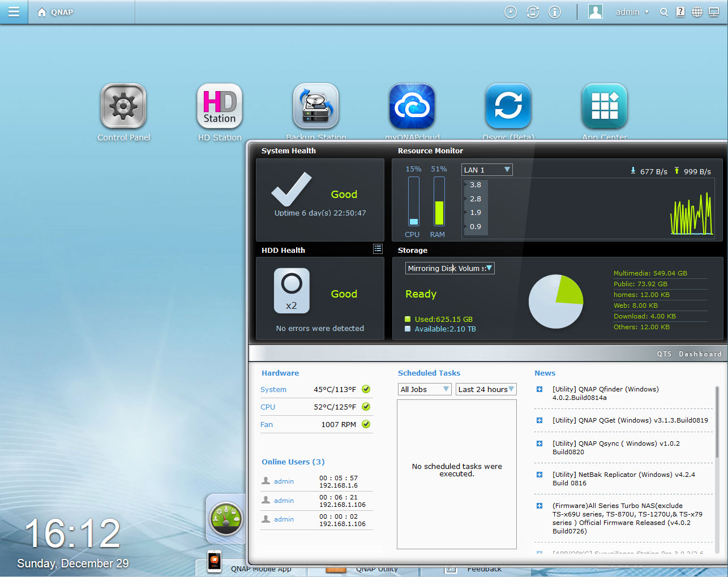Open the App Center
Screen dimensions: 728x577
point(605,106)
